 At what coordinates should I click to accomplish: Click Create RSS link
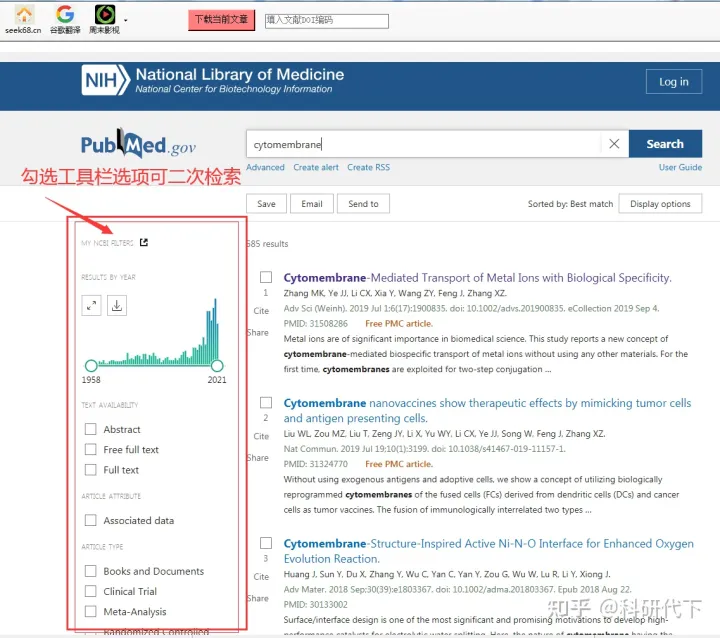[368, 168]
